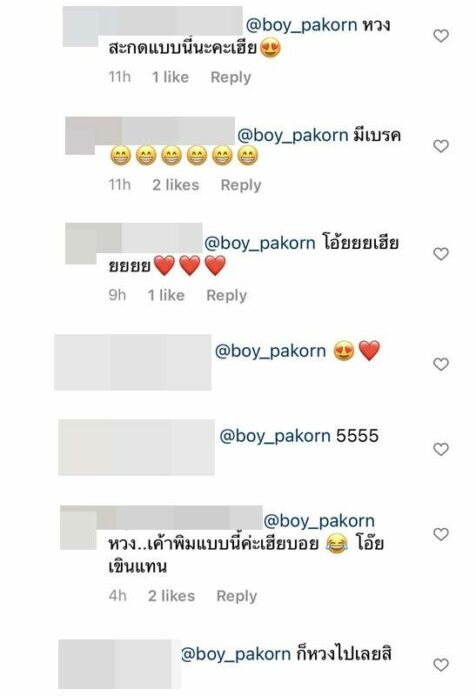The image size is (476, 696).
Task: Open @boy_pakorn mention in the last comment
Action: point(236,654)
